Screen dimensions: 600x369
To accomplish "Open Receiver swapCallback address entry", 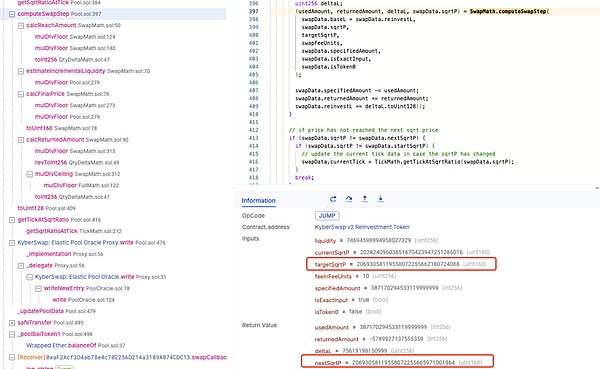I will coord(122,357).
